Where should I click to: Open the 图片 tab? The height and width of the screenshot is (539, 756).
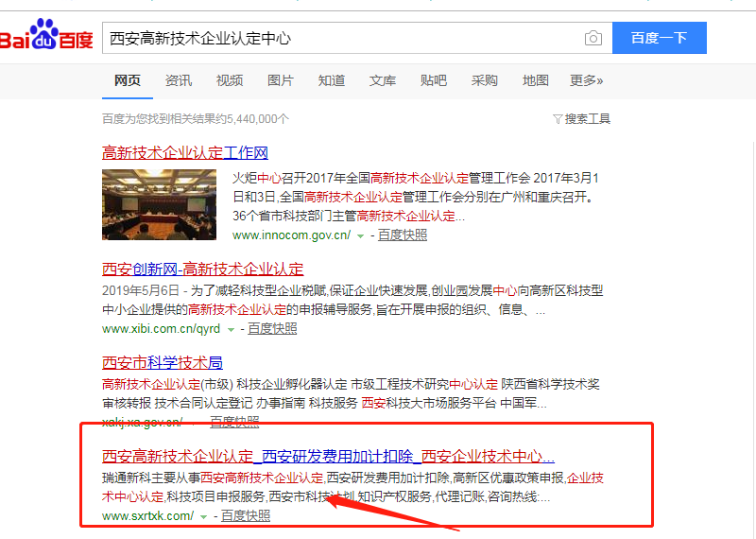280,80
